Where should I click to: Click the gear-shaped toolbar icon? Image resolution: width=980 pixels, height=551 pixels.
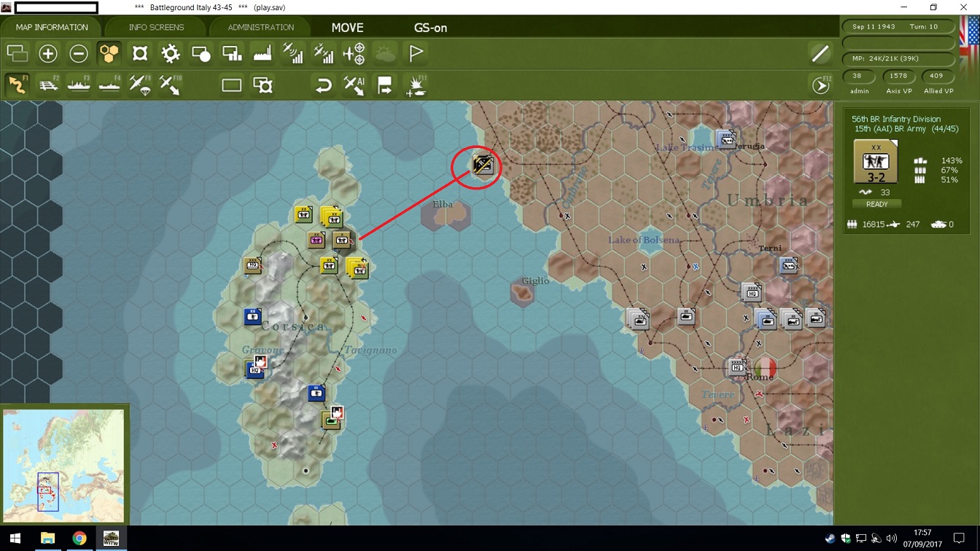[171, 53]
